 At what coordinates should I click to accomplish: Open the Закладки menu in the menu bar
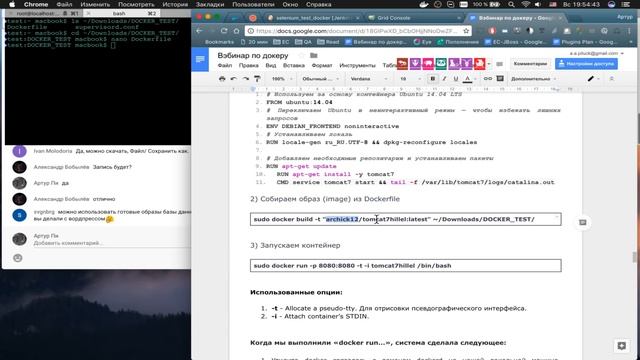coord(210,4)
